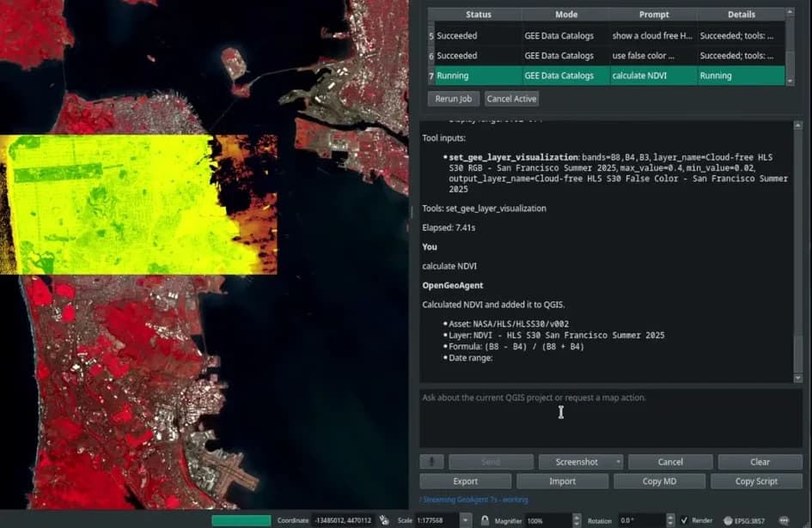Click the Status column header
This screenshot has width=812, height=528.
pos(478,15)
